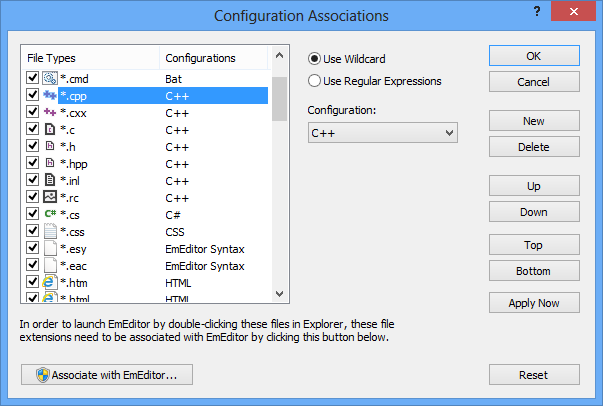This screenshot has width=603, height=406.
Task: Click the File Types column header
Action: pyautogui.click(x=90, y=58)
